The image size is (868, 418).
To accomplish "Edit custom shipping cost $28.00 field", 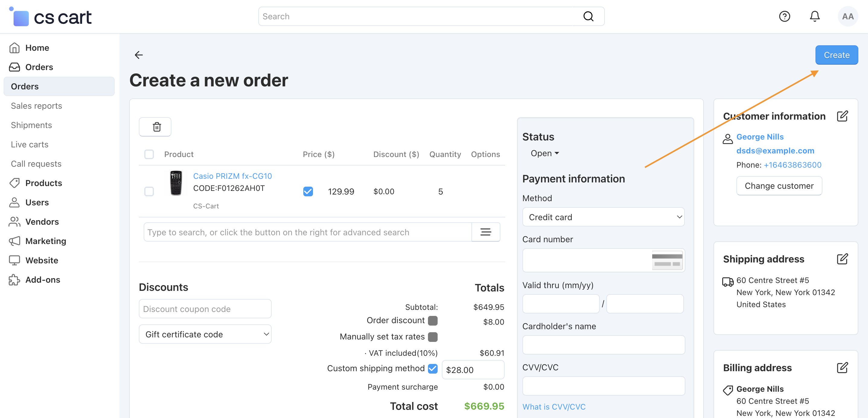I will 473,370.
